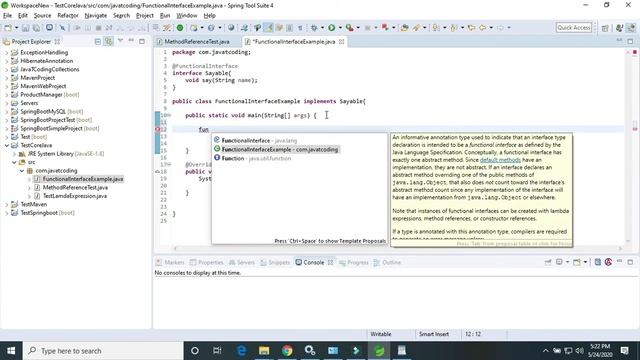Collapse the com.javatcoding package
This screenshot has height=360, width=640.
[x=22, y=171]
